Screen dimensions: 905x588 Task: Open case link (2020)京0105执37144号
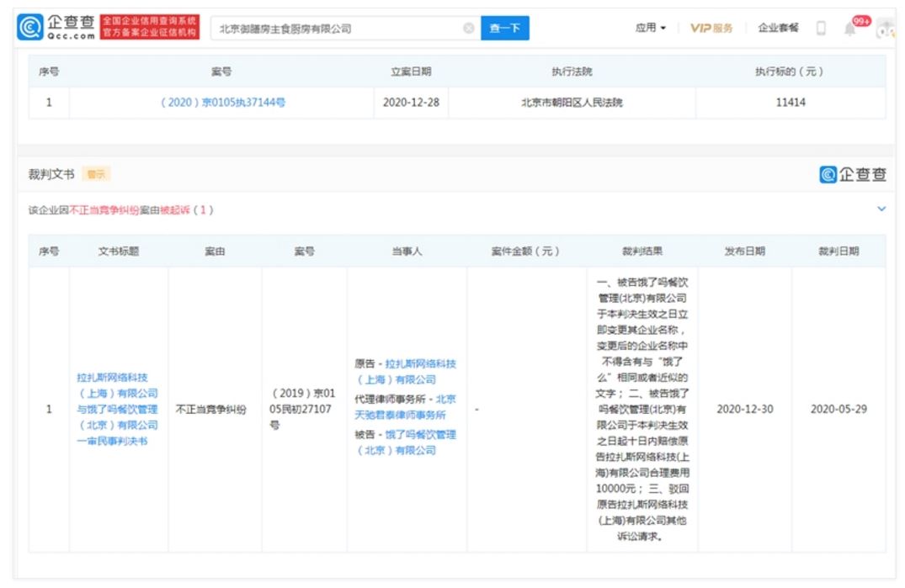click(x=222, y=102)
